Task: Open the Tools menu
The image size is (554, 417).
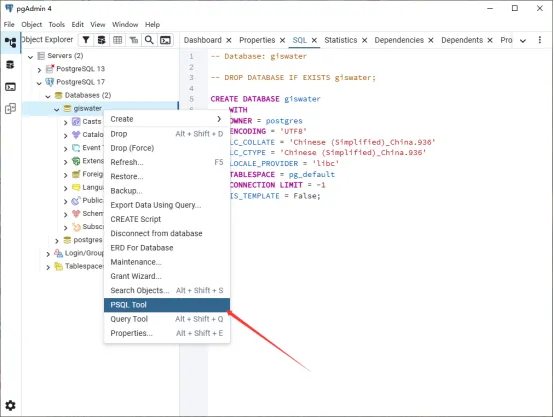Action: coord(57,24)
